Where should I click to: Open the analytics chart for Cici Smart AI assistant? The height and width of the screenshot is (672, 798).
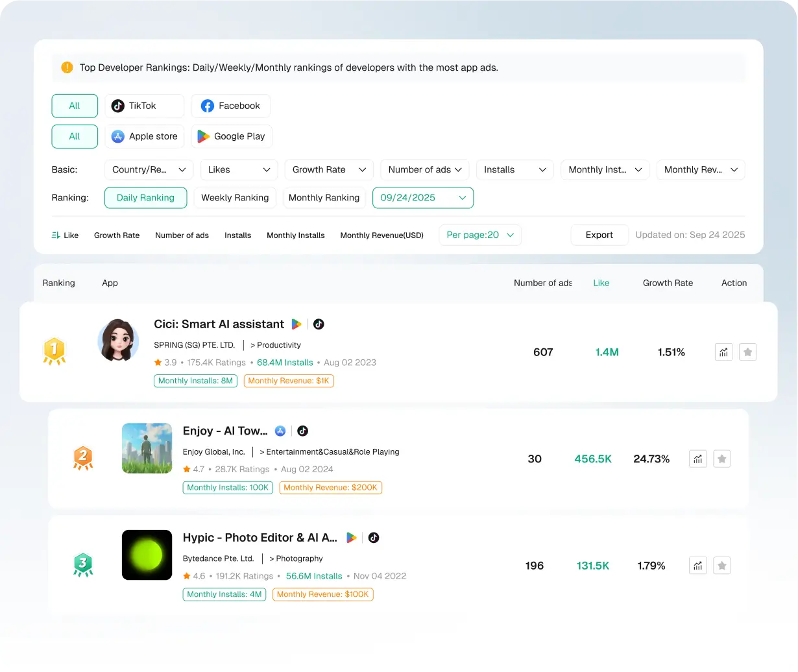click(723, 352)
